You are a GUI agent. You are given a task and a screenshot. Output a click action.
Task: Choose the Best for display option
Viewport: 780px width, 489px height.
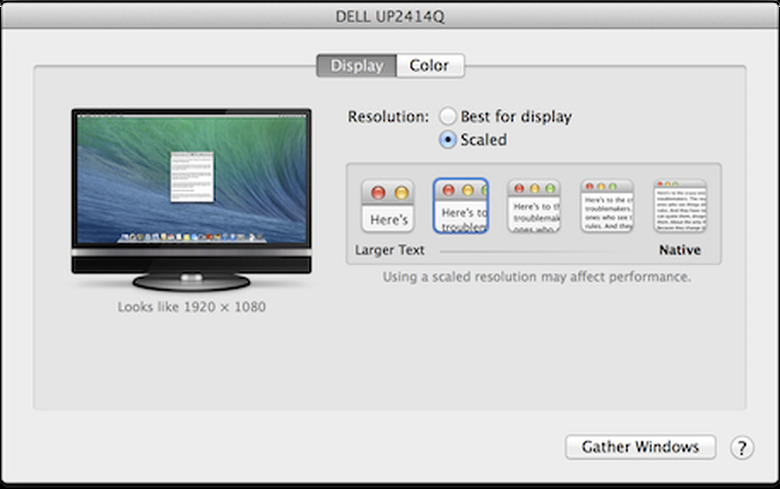point(449,116)
